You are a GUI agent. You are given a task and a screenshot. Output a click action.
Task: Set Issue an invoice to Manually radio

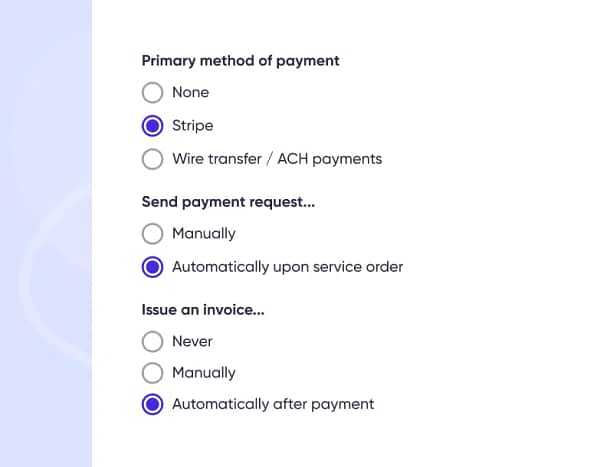coord(152,373)
